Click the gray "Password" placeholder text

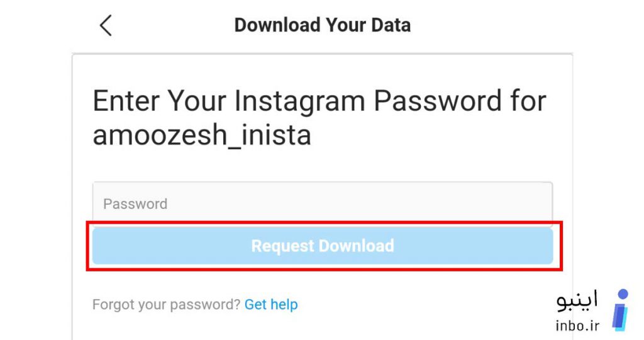pos(135,204)
